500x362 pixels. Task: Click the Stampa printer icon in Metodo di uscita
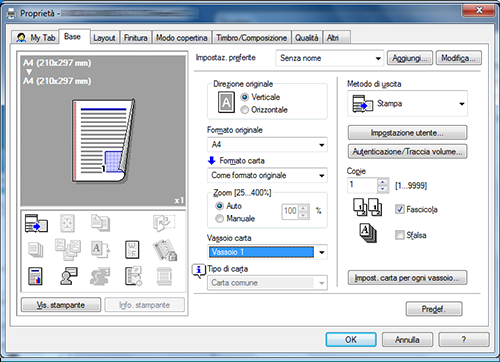pos(362,104)
